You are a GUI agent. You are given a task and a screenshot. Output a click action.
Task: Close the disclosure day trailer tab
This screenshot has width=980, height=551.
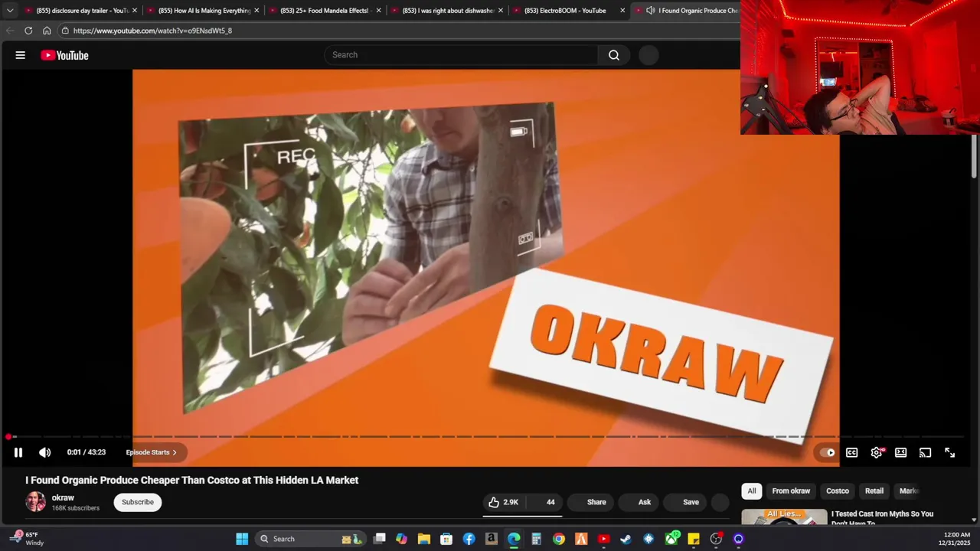pos(135,11)
